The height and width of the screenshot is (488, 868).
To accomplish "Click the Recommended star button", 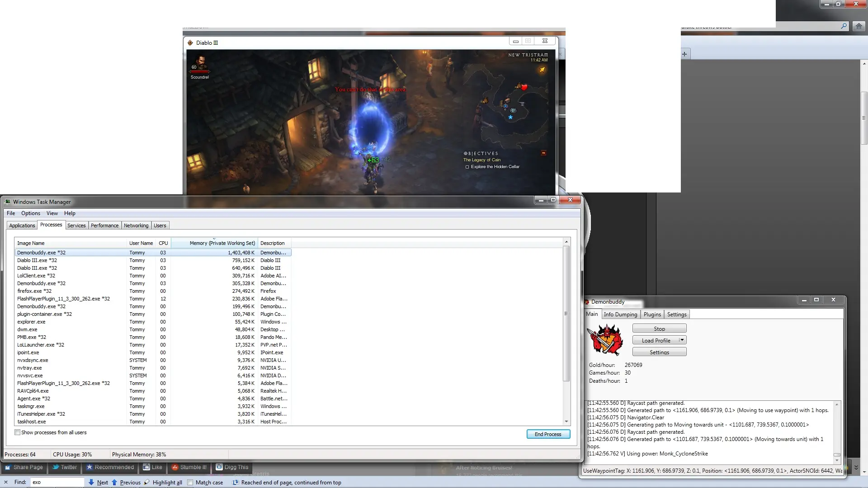I will point(110,467).
